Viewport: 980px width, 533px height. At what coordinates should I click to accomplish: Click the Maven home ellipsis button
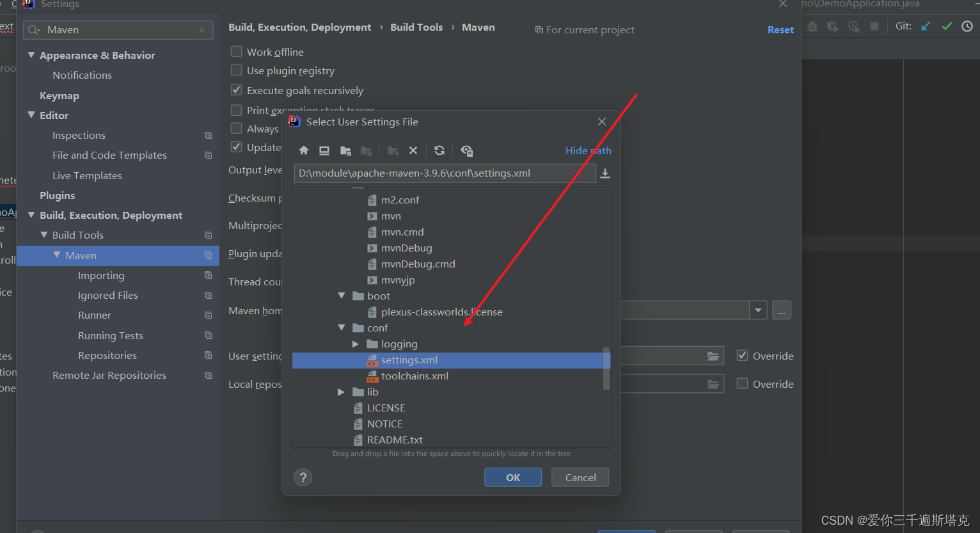tap(782, 310)
